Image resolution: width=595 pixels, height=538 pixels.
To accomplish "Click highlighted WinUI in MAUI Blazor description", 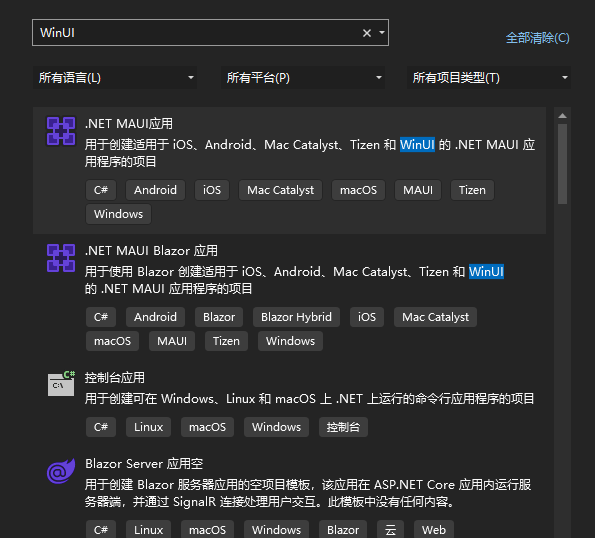I will point(486,272).
